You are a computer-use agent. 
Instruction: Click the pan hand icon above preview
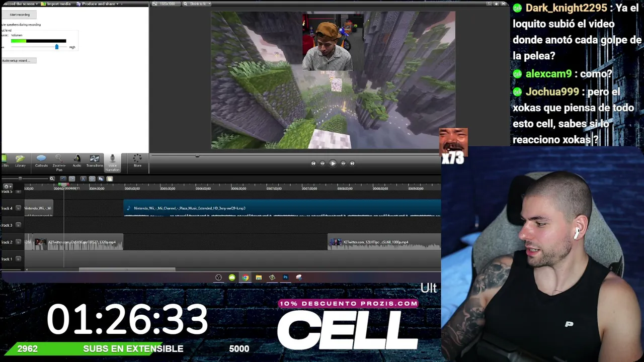(x=496, y=4)
